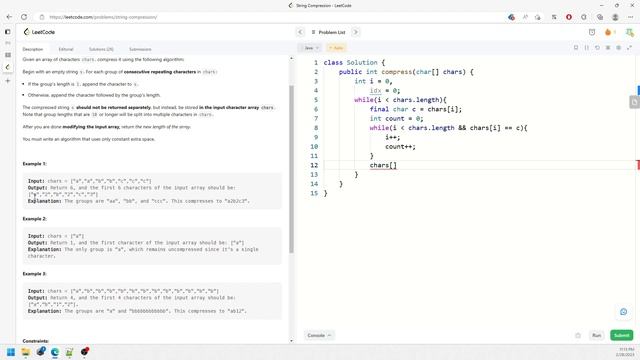Open editor shortcuts icon in toolbar
Screen dimensions: 640x360
[608, 48]
